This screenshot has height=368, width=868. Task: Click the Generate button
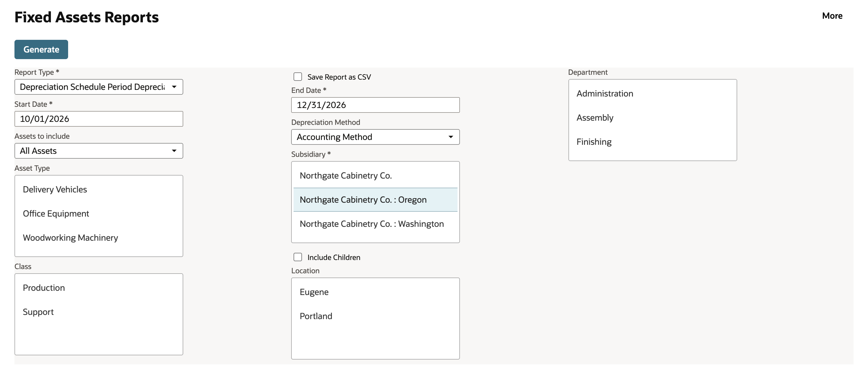coord(41,49)
